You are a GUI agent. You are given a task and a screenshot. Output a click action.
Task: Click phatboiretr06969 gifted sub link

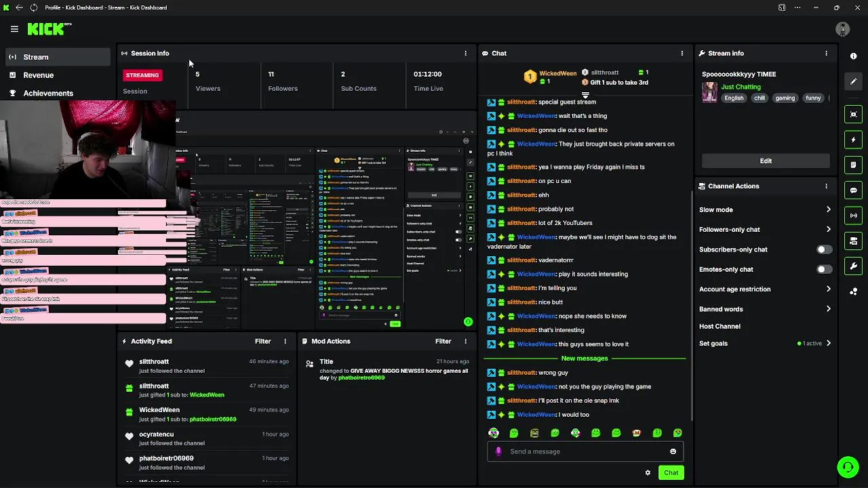pyautogui.click(x=213, y=419)
